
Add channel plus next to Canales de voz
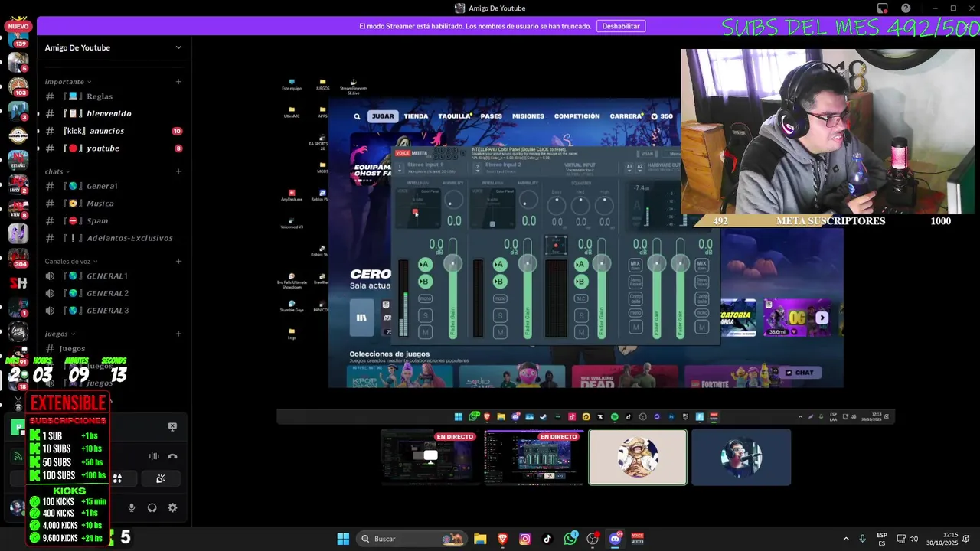point(178,261)
